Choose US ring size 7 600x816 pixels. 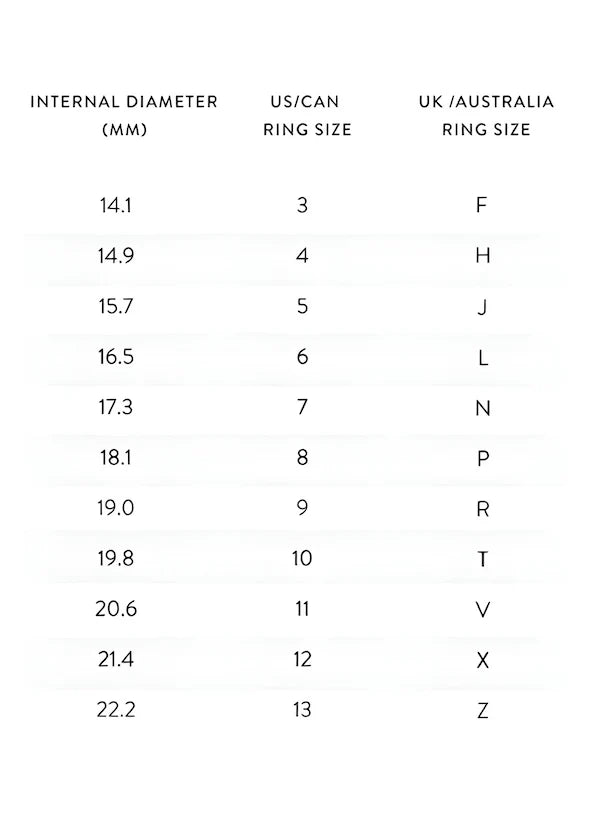click(x=302, y=407)
